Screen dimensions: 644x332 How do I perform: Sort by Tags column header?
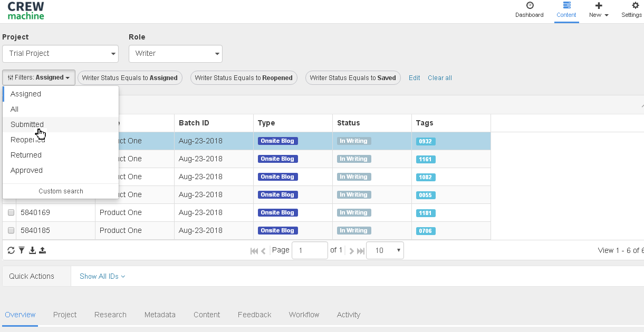point(451,123)
